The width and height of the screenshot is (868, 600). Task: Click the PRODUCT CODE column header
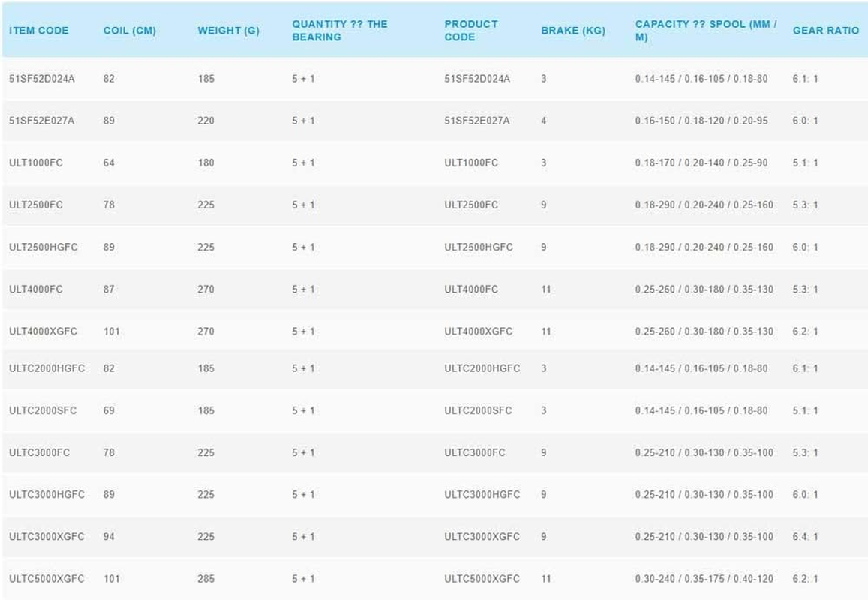471,30
